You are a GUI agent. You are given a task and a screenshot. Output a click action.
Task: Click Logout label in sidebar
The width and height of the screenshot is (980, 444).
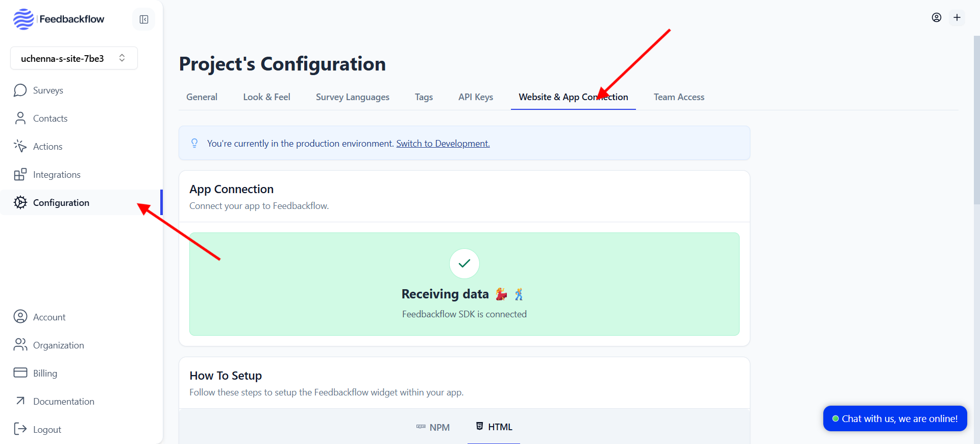pyautogui.click(x=47, y=430)
